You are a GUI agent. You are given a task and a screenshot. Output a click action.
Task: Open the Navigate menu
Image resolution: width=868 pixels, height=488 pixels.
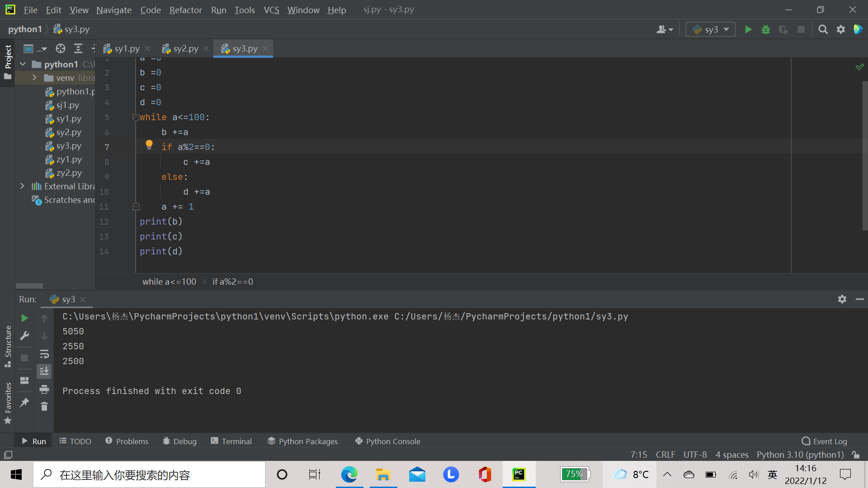tap(114, 9)
